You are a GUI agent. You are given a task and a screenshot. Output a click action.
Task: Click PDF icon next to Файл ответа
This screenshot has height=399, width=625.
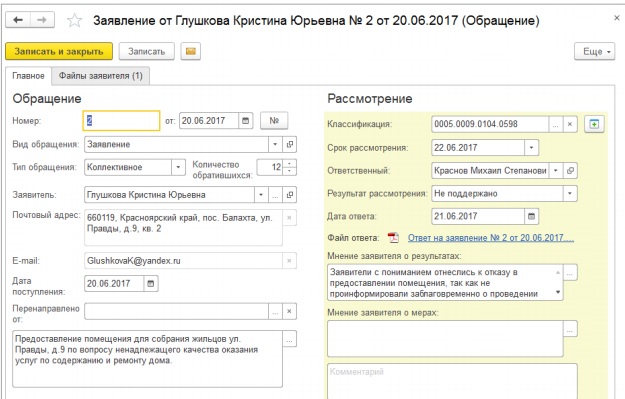point(393,238)
